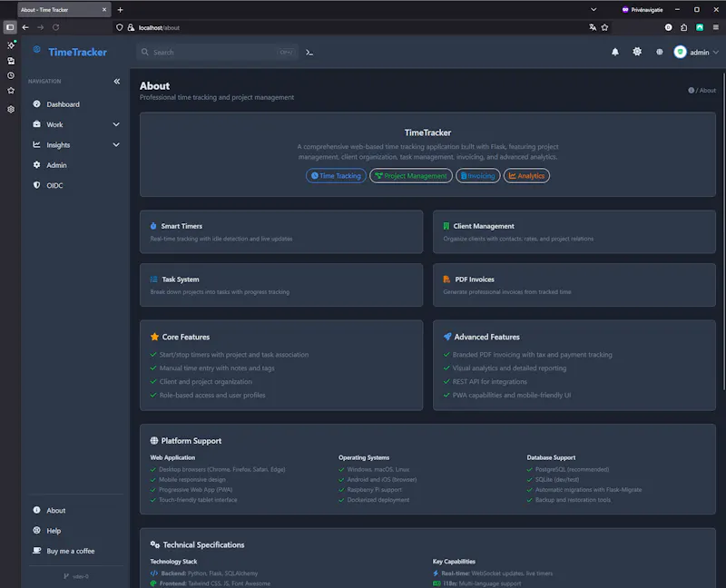Viewport: 726px width, 588px height.
Task: Click the Platform Support heading
Action: tap(191, 441)
